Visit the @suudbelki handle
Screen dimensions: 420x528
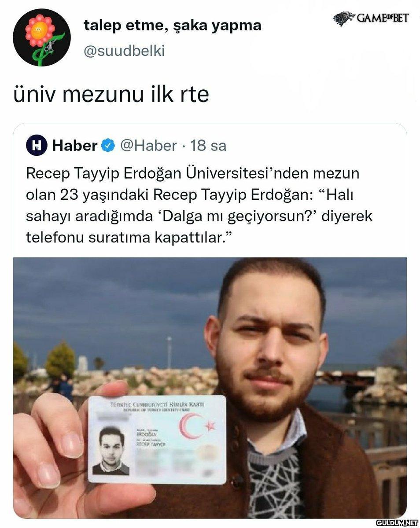tap(124, 51)
